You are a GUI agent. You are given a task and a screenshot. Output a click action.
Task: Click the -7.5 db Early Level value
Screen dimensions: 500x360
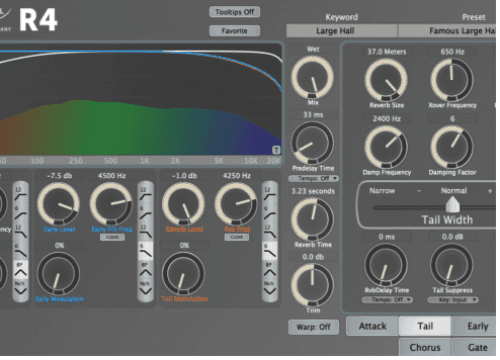pos(59,176)
